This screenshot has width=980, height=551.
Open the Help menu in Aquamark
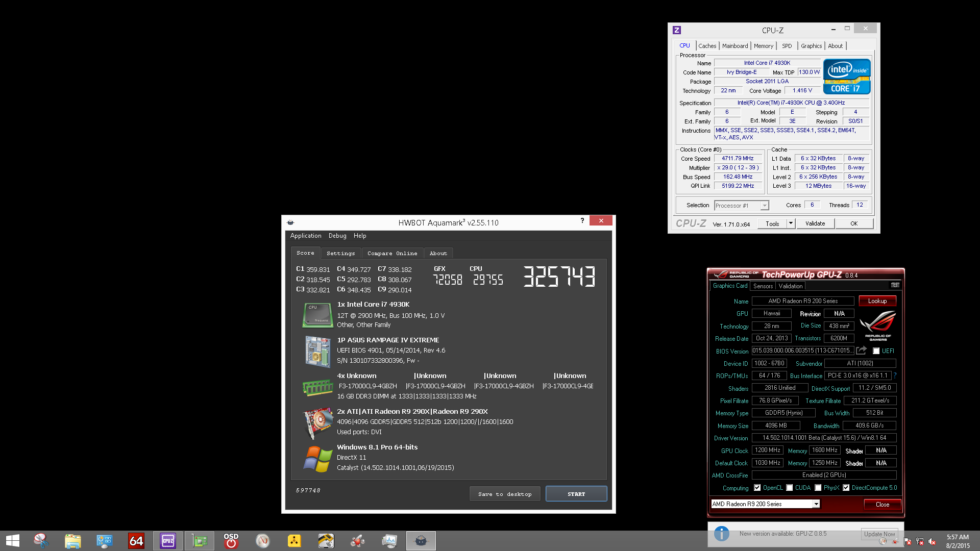pos(360,236)
